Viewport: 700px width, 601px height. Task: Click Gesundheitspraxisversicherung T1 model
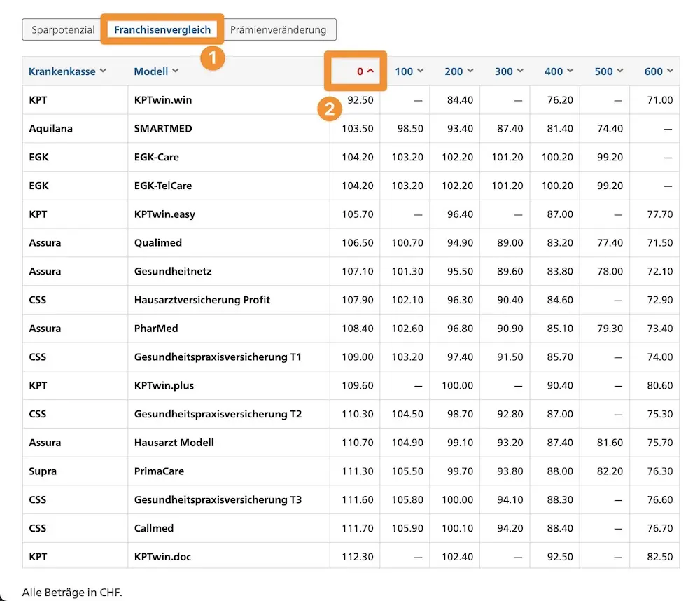[x=218, y=357]
